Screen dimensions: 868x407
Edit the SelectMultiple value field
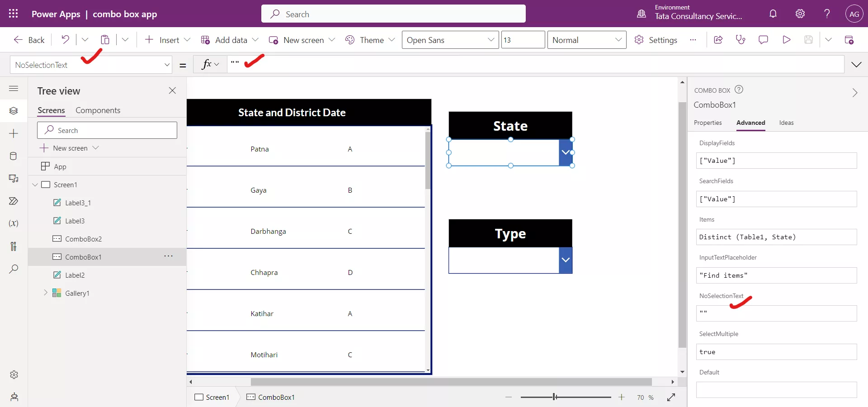pyautogui.click(x=776, y=352)
